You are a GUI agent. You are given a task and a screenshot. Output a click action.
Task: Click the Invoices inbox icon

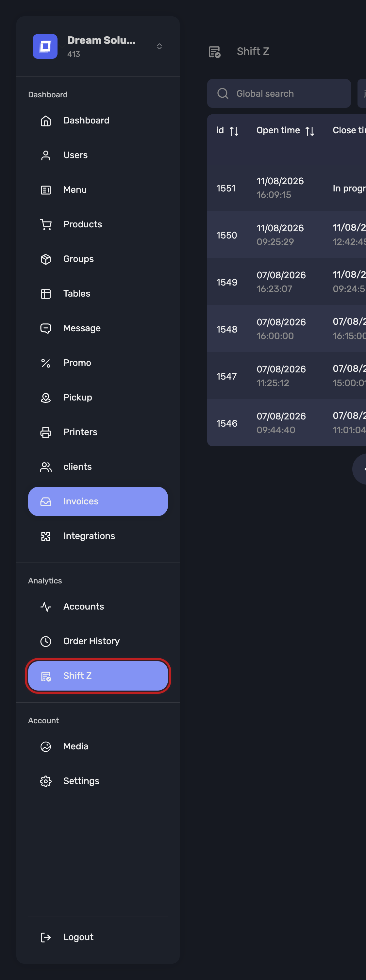46,501
